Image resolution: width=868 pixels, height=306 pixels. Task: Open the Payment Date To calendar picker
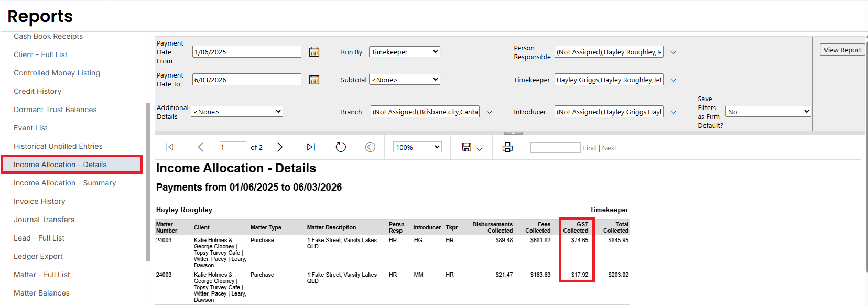click(x=314, y=80)
